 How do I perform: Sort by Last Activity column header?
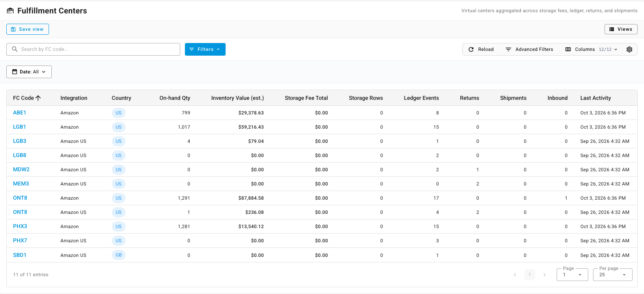(x=595, y=98)
